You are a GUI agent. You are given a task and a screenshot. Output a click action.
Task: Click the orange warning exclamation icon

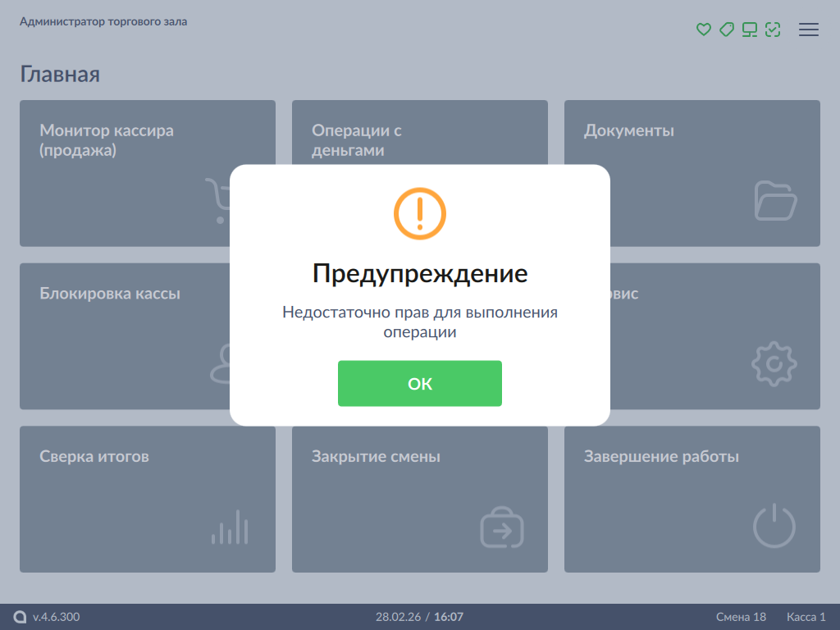[x=419, y=213]
